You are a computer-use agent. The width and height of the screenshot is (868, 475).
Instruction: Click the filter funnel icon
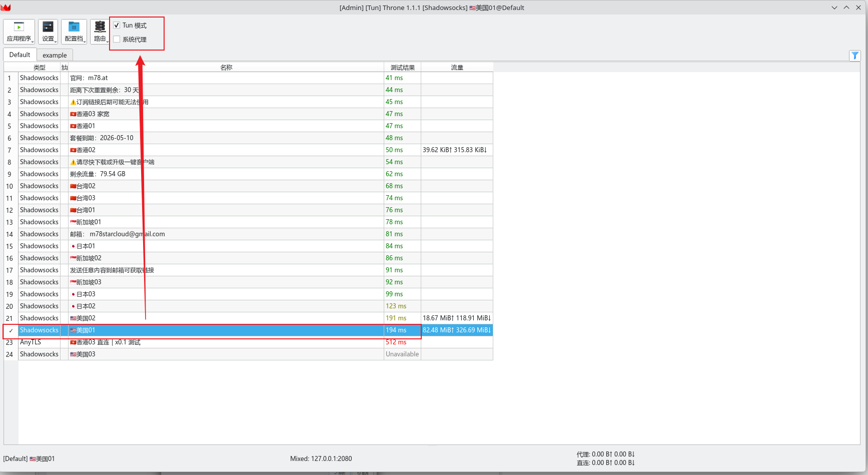coord(855,56)
